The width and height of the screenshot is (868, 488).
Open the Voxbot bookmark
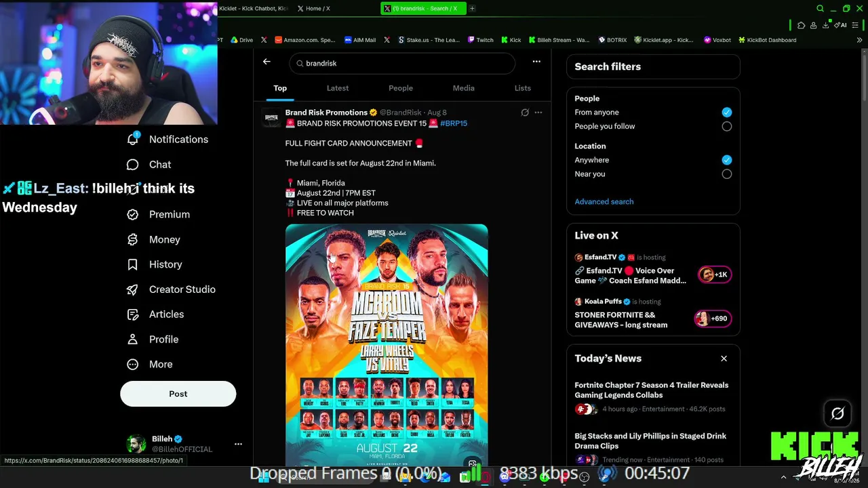(717, 40)
